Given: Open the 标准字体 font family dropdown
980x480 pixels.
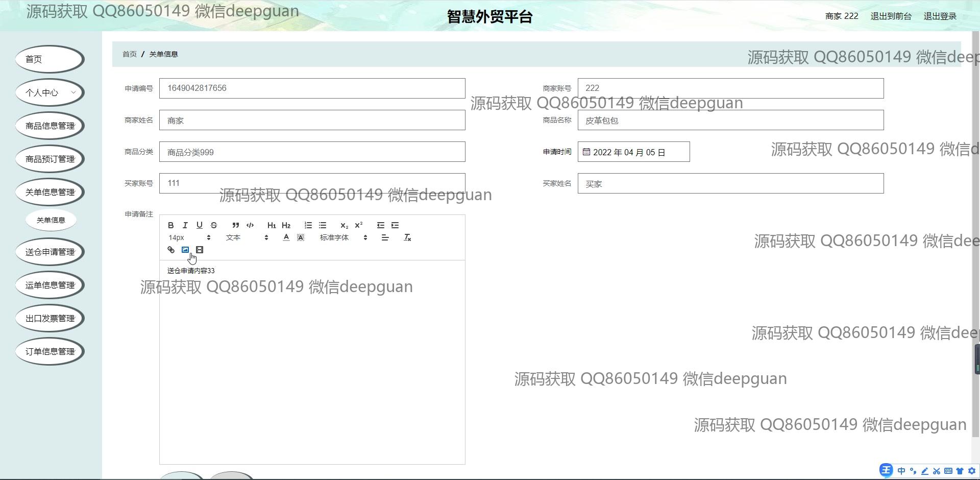Looking at the screenshot, I should [343, 237].
